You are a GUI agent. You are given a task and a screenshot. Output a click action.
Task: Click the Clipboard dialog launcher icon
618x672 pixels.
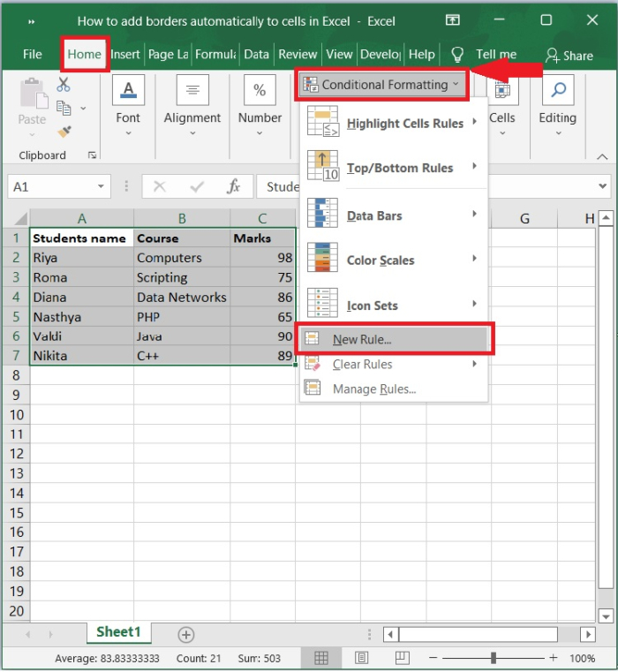pyautogui.click(x=92, y=155)
